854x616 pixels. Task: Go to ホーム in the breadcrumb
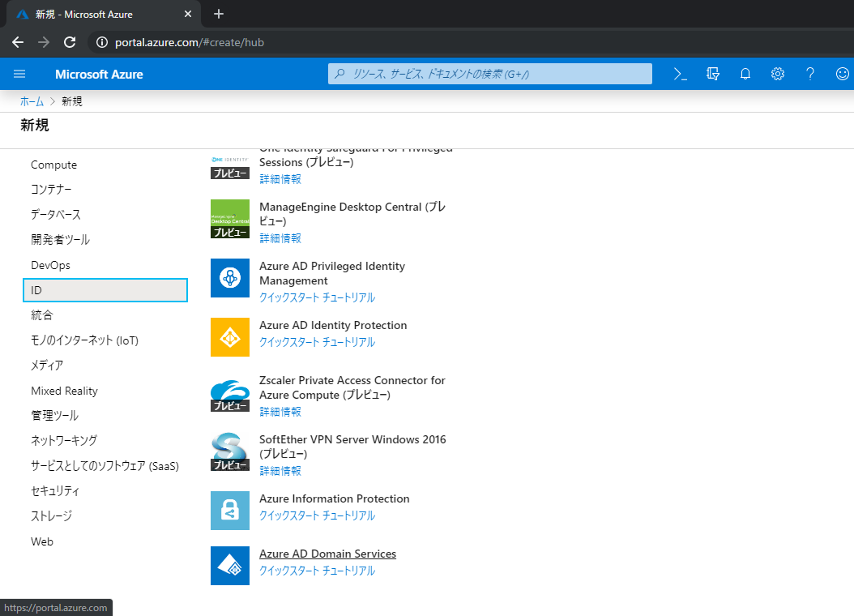click(32, 101)
